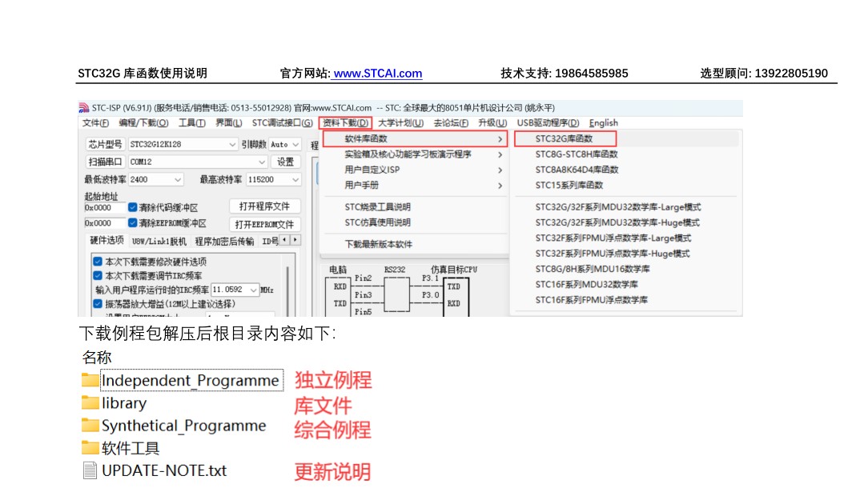Click the STC-ISP application icon in title bar

(x=84, y=108)
